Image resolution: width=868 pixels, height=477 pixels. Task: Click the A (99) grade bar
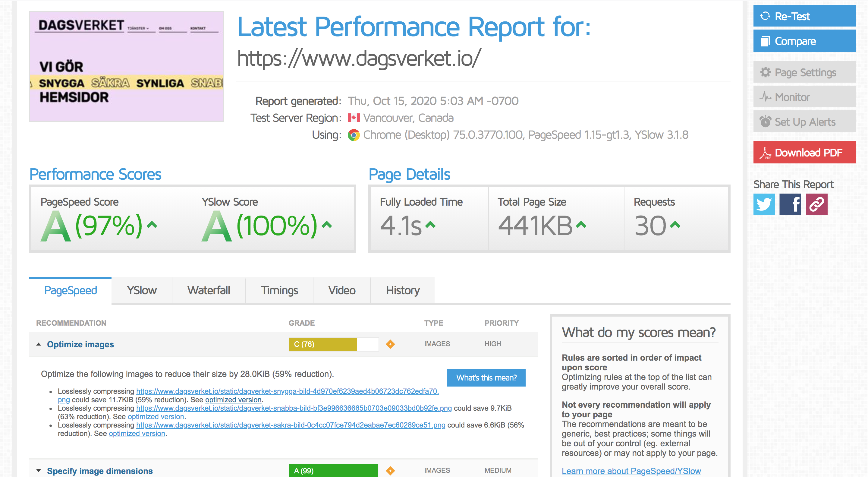click(334, 471)
